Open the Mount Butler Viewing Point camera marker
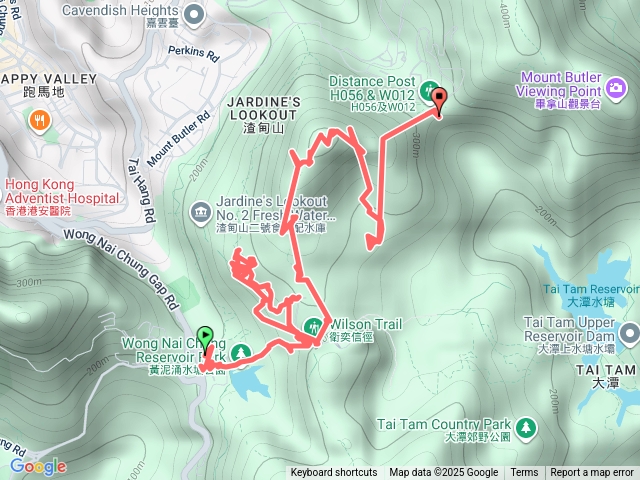This screenshot has width=640, height=480. point(616,88)
